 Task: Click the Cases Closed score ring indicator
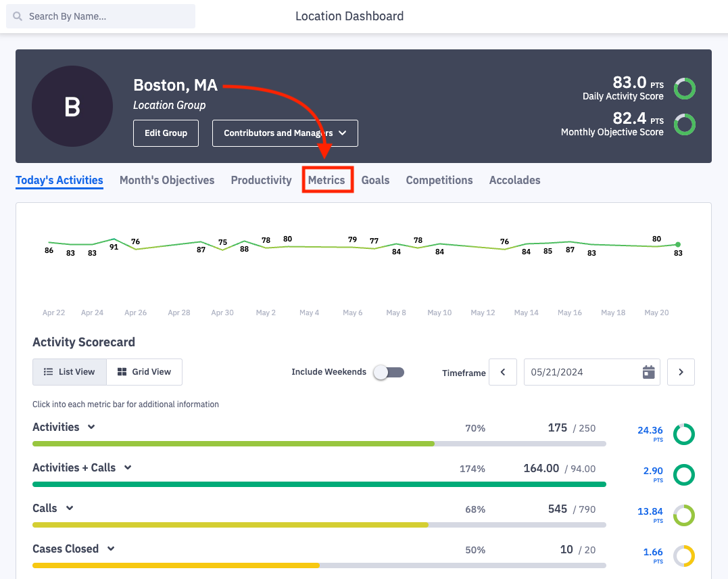click(x=683, y=556)
